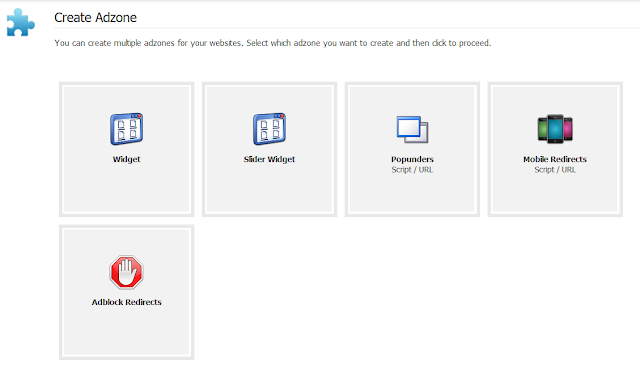Click the 'Mobile Redirects' label
640x368 pixels.
coord(555,159)
